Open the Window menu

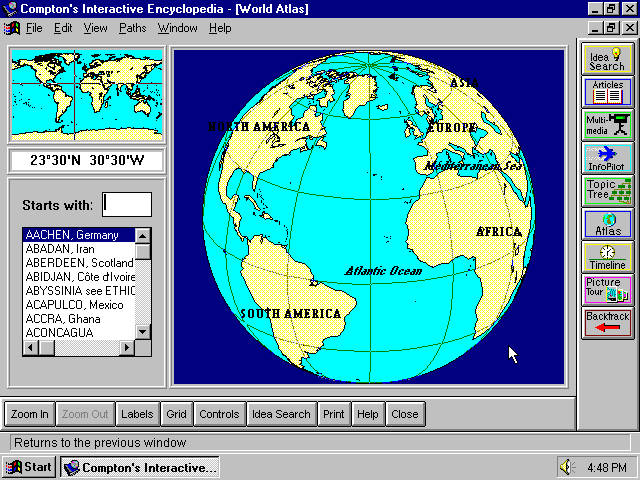[x=178, y=28]
